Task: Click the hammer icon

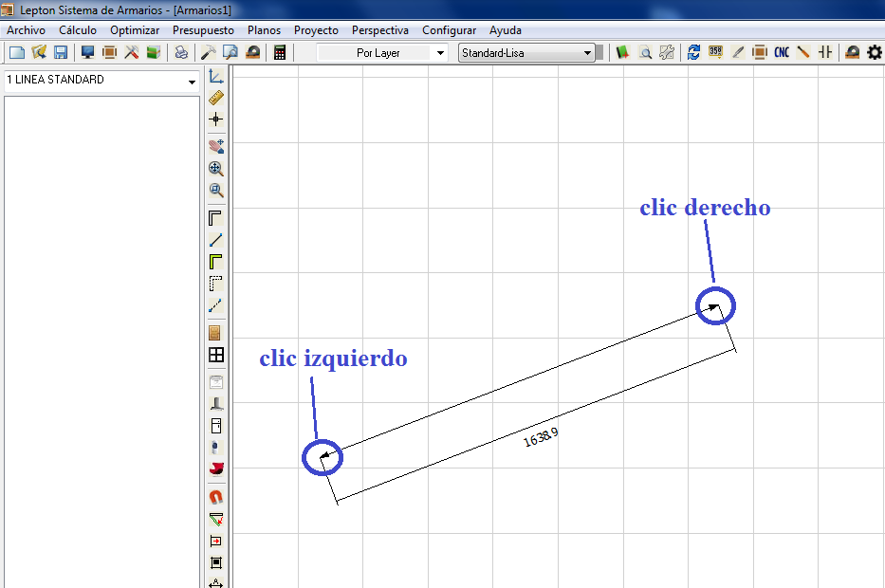Action: click(209, 52)
